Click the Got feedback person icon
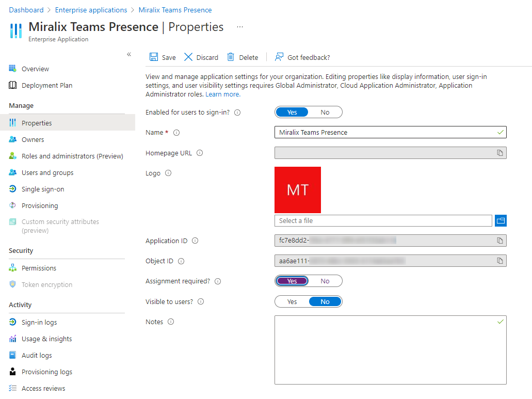The image size is (532, 399). (x=279, y=57)
